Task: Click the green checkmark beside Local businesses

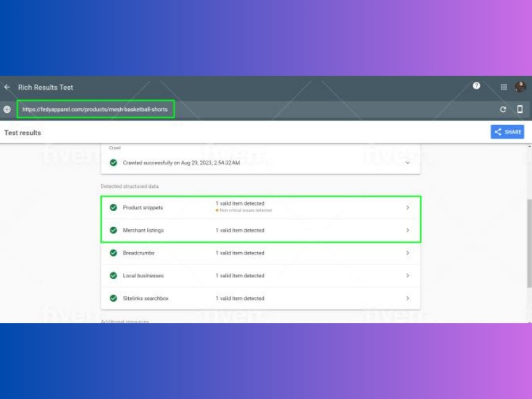Action: tap(114, 276)
